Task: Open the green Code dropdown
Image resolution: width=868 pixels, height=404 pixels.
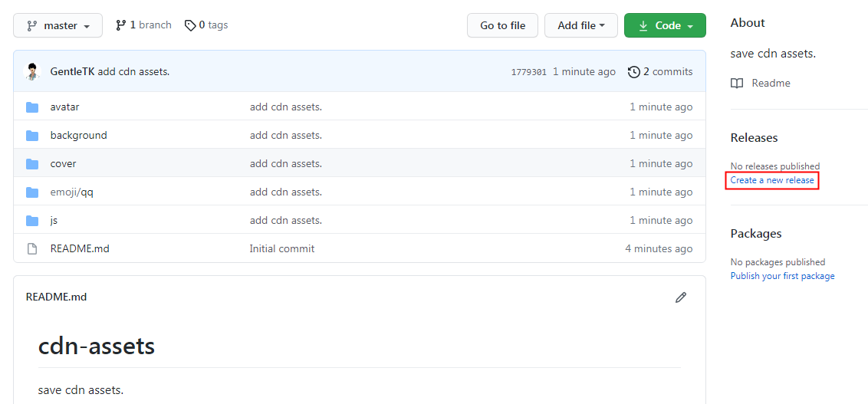Action: 664,25
